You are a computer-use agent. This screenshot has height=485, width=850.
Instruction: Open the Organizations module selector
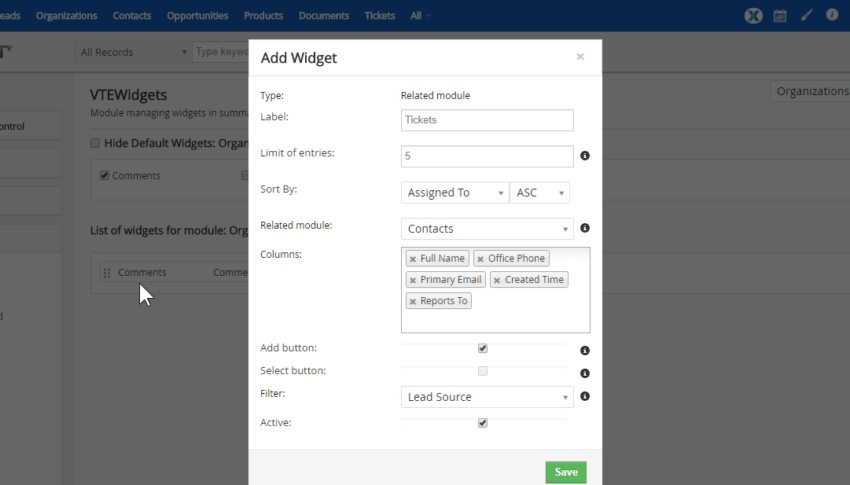point(810,91)
